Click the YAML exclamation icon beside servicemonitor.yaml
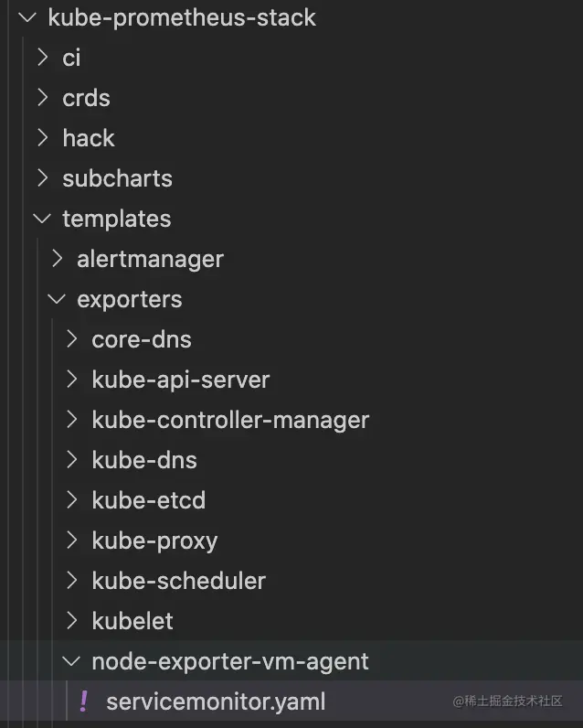The height and width of the screenshot is (728, 583). click(83, 701)
